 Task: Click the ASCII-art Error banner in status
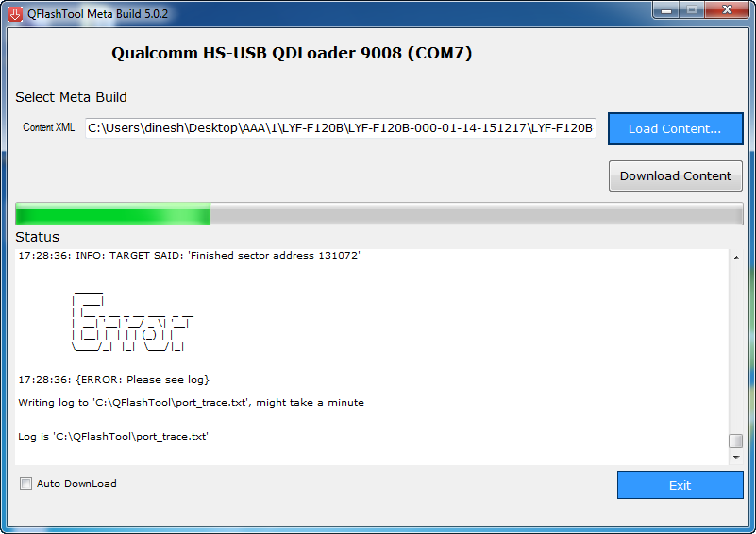click(132, 322)
